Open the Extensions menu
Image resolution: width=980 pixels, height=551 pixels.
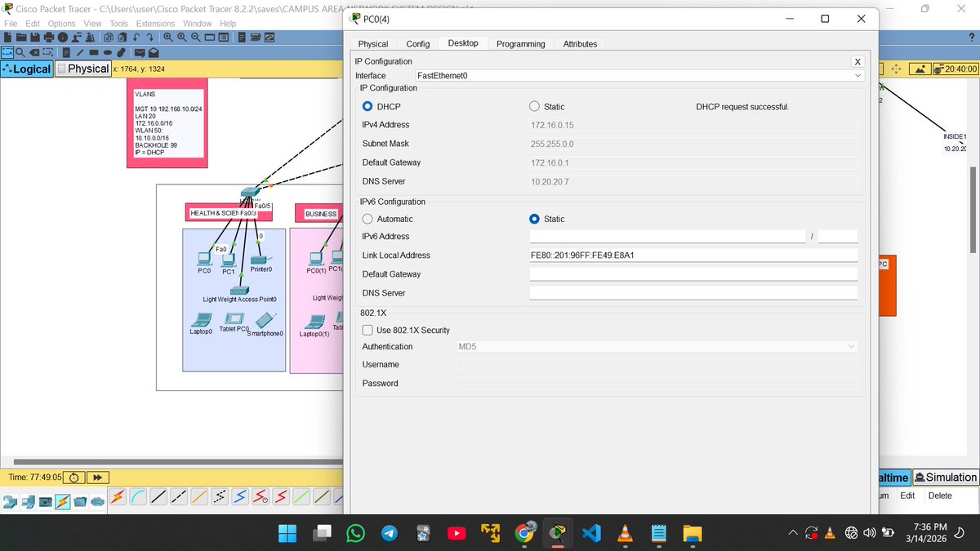[155, 24]
